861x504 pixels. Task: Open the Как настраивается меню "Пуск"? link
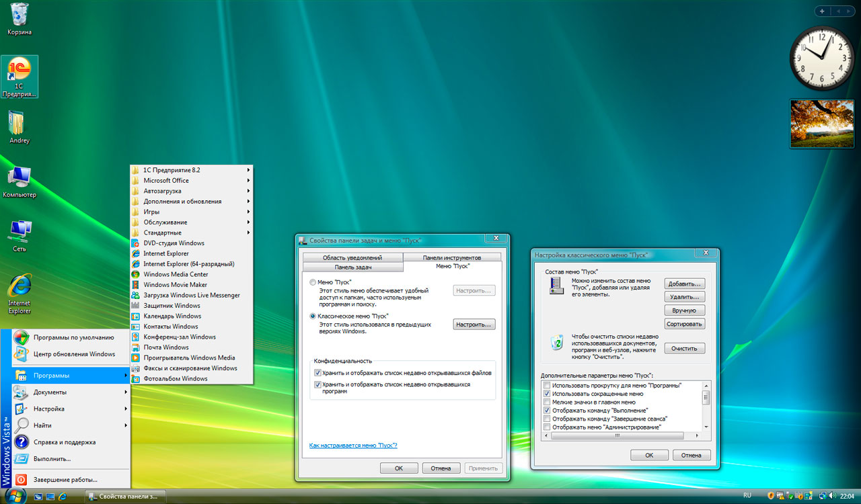[x=353, y=446]
